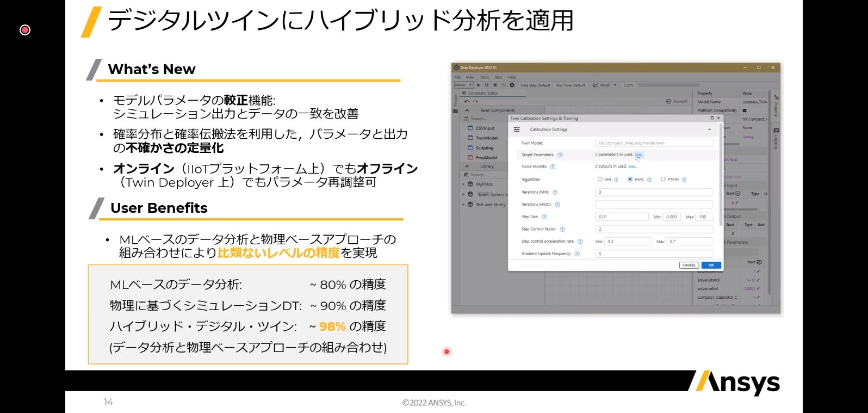Confirm calibration settings with OK

(711, 265)
